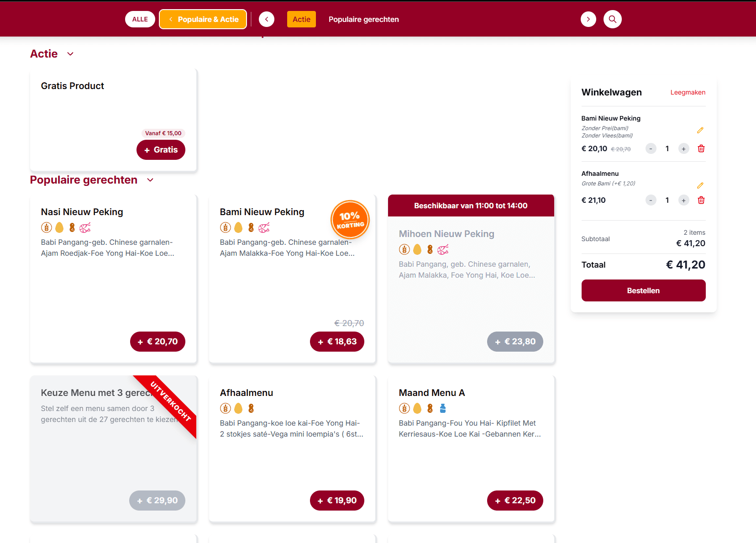Select the ALLE category tab

tap(140, 19)
